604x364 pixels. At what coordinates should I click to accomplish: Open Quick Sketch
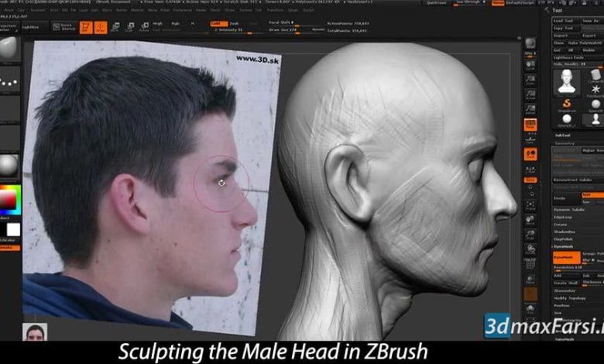pyautogui.click(x=64, y=27)
